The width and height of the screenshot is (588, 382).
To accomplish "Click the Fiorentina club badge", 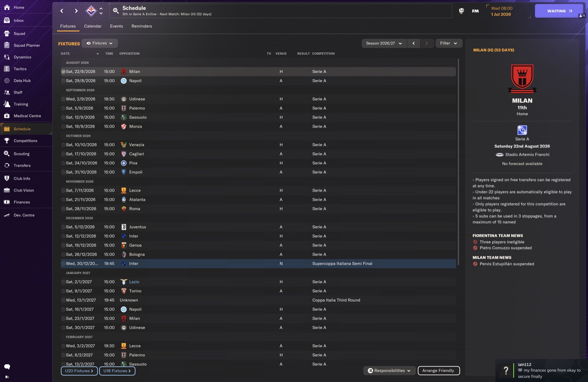I will pyautogui.click(x=91, y=11).
